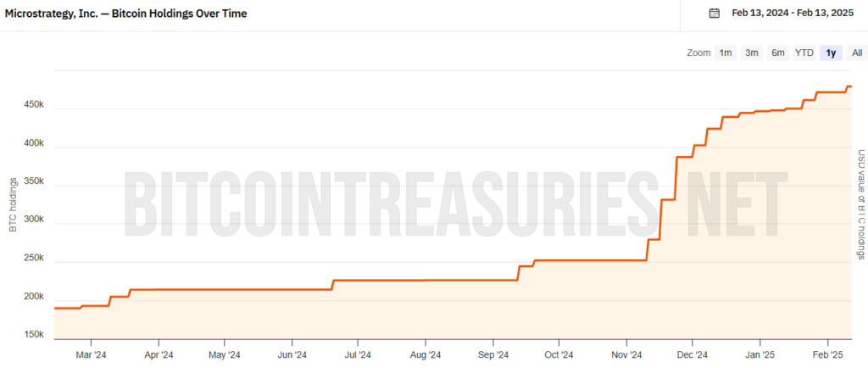Show All time zoom range

tap(857, 53)
